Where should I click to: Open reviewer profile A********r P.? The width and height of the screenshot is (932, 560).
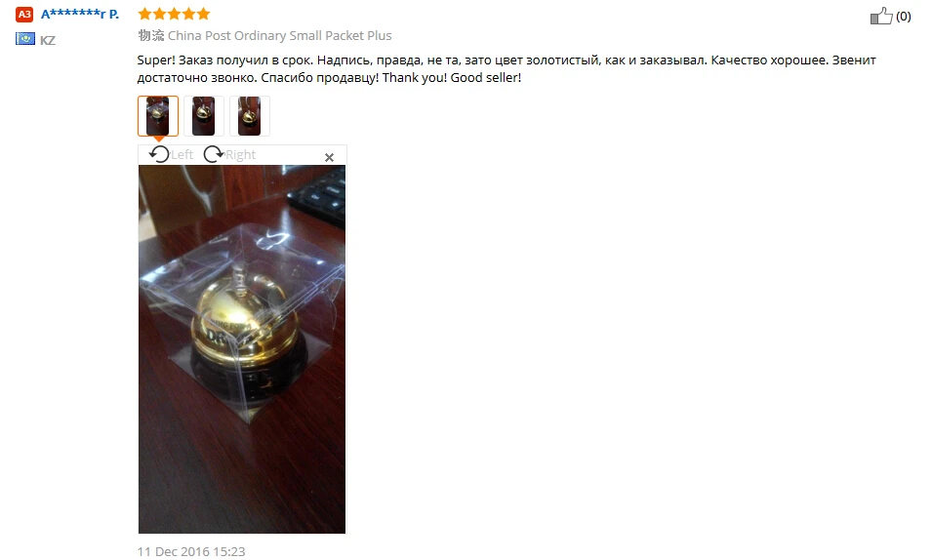pos(80,14)
